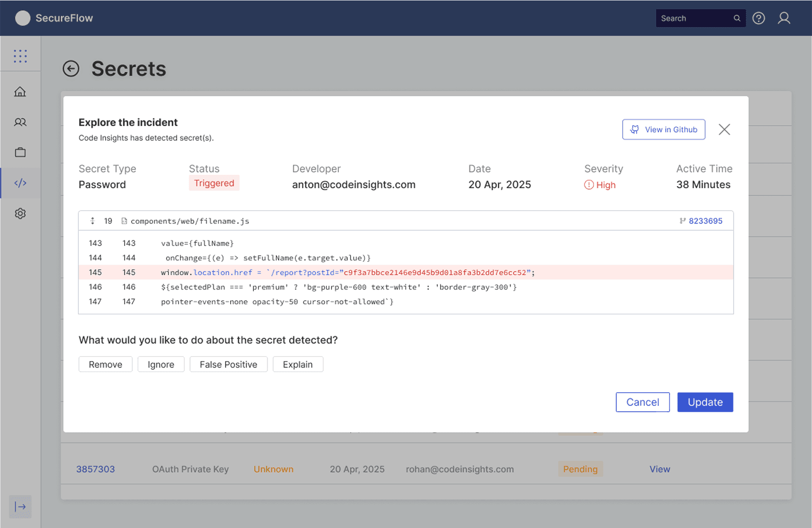Open incident 3857303 link in table
The height and width of the screenshot is (528, 812).
coord(95,469)
